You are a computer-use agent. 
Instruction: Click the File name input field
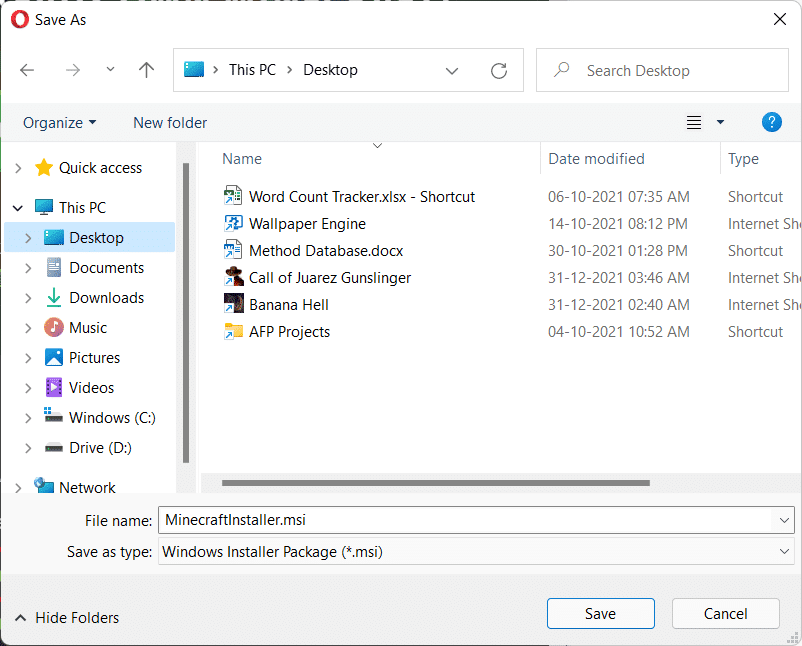tap(400, 519)
